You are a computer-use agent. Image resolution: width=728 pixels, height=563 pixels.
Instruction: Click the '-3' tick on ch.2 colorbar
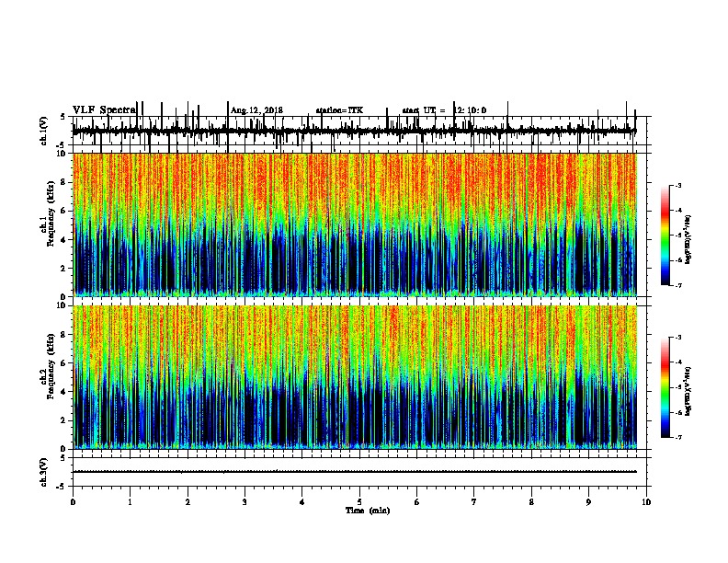tap(678, 338)
